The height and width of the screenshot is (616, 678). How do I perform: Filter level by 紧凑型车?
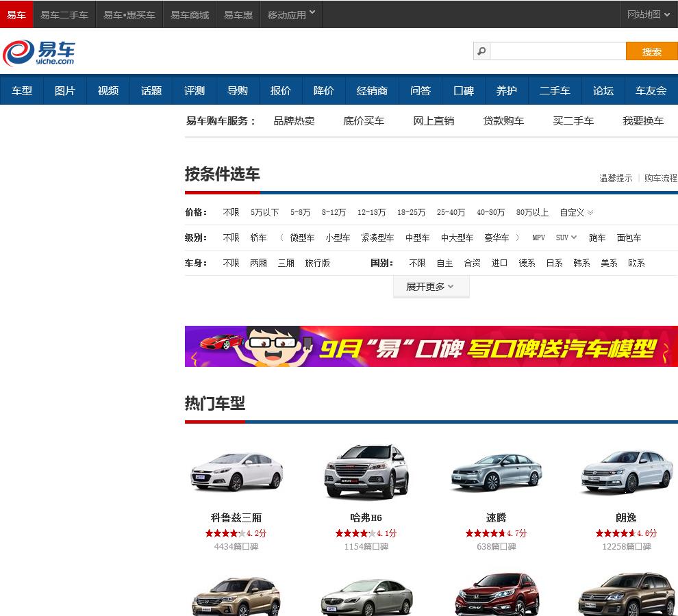coord(377,238)
